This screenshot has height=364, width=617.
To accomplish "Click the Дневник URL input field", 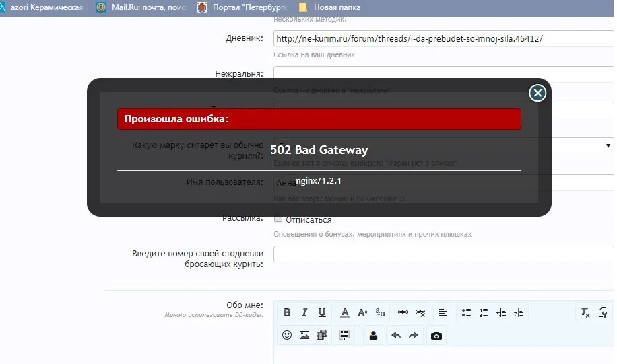I will [443, 38].
